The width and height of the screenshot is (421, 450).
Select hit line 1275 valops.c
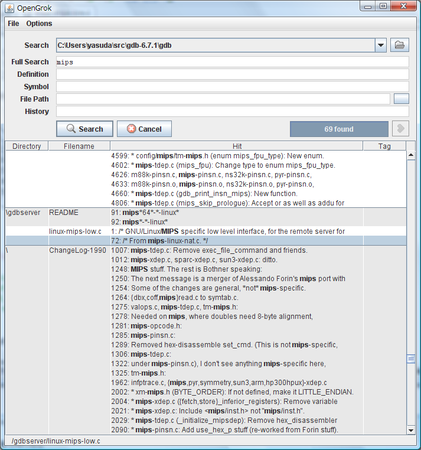175,307
